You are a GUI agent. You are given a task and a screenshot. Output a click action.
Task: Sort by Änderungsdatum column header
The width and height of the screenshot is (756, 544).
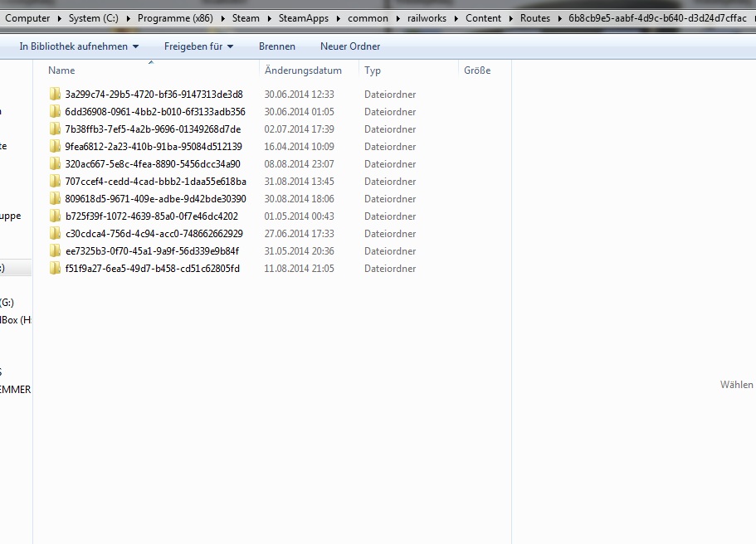pos(303,70)
